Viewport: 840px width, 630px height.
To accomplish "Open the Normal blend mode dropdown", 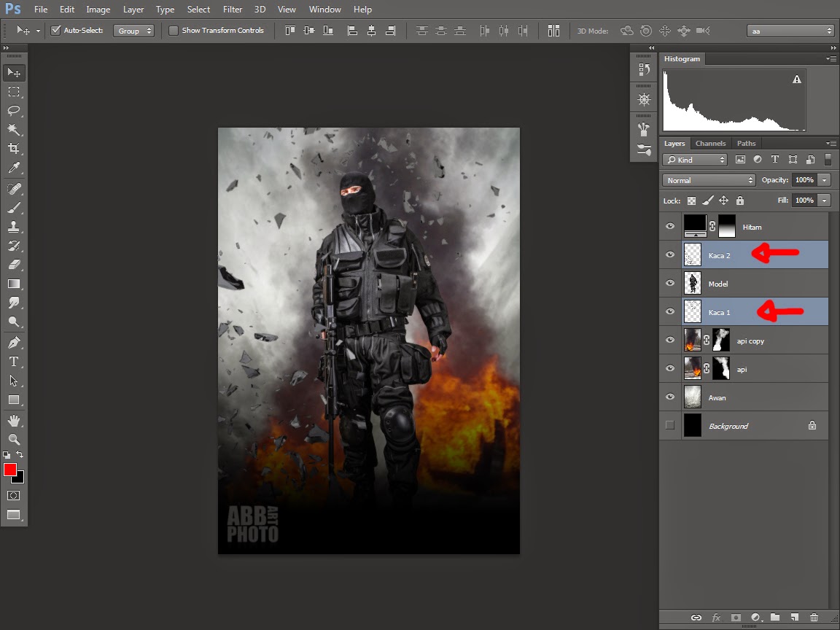I will 709,180.
